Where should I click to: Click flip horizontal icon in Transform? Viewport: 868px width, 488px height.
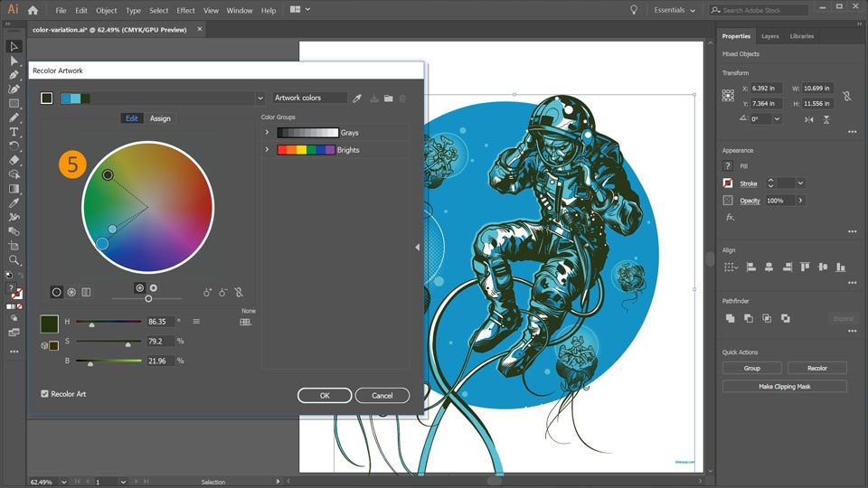pos(809,119)
